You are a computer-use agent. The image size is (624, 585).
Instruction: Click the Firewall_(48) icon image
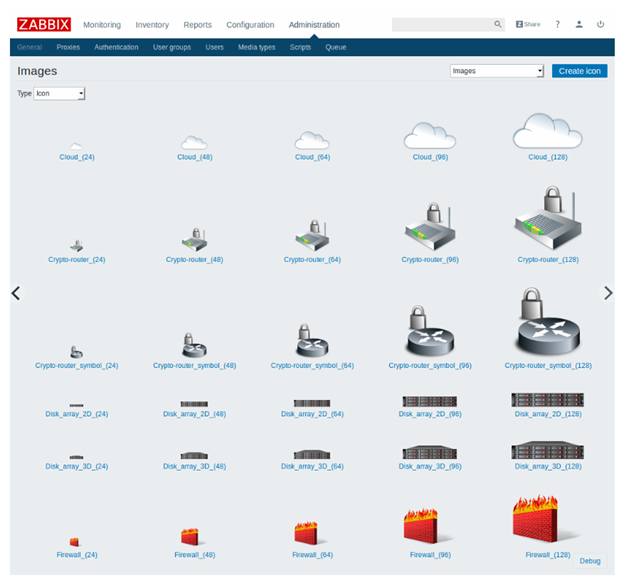[x=192, y=536]
